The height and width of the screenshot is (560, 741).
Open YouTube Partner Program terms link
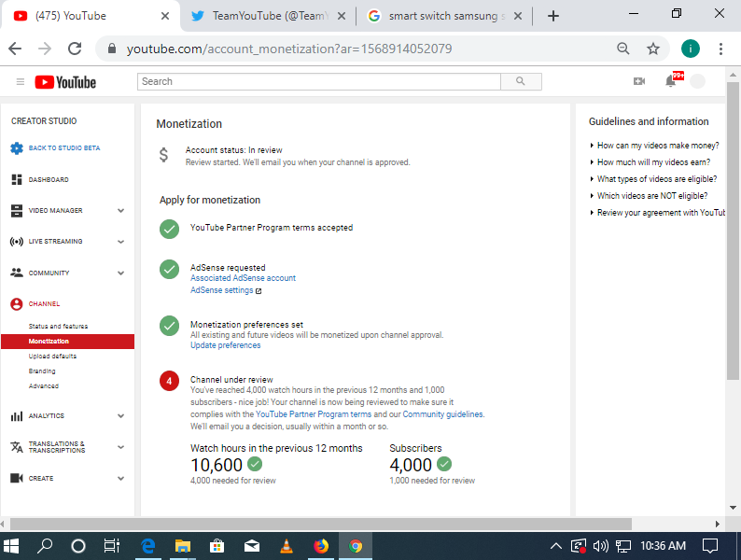click(314, 414)
